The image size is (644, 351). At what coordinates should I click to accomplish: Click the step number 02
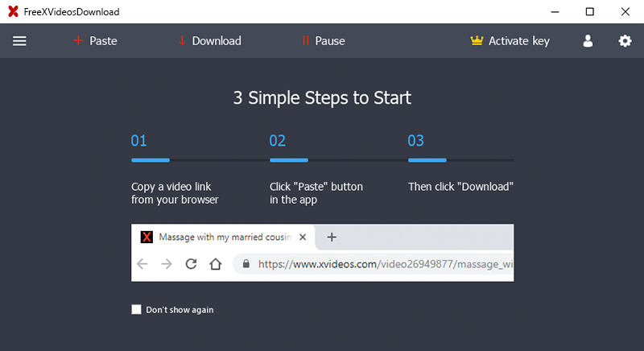tap(277, 141)
